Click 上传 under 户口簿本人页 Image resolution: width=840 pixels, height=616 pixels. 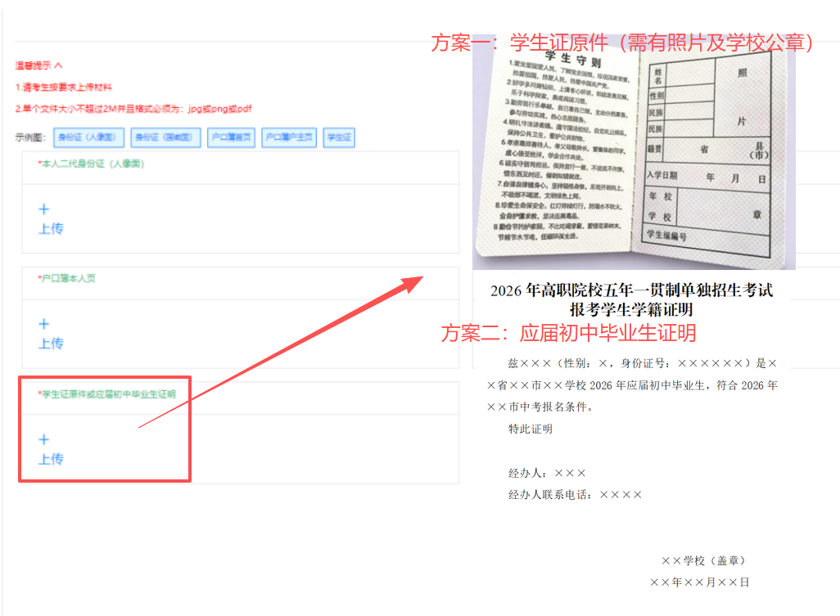[x=51, y=344]
